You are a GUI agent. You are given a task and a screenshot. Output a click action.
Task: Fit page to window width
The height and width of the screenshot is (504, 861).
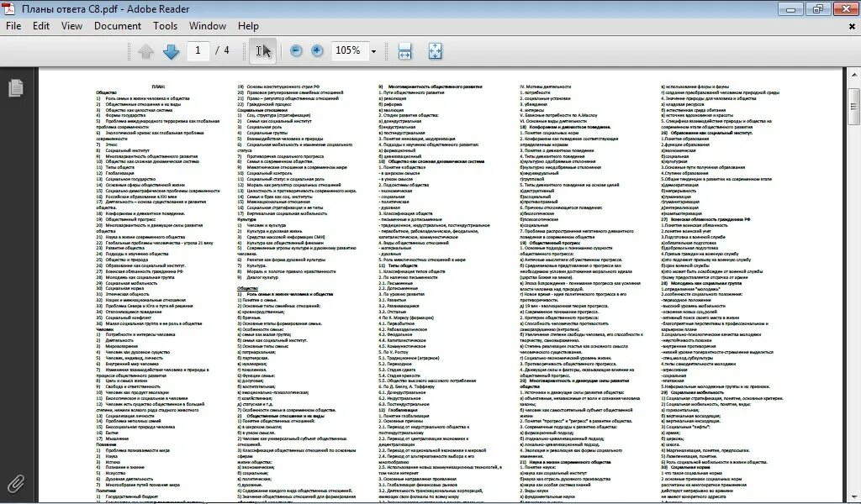click(404, 51)
